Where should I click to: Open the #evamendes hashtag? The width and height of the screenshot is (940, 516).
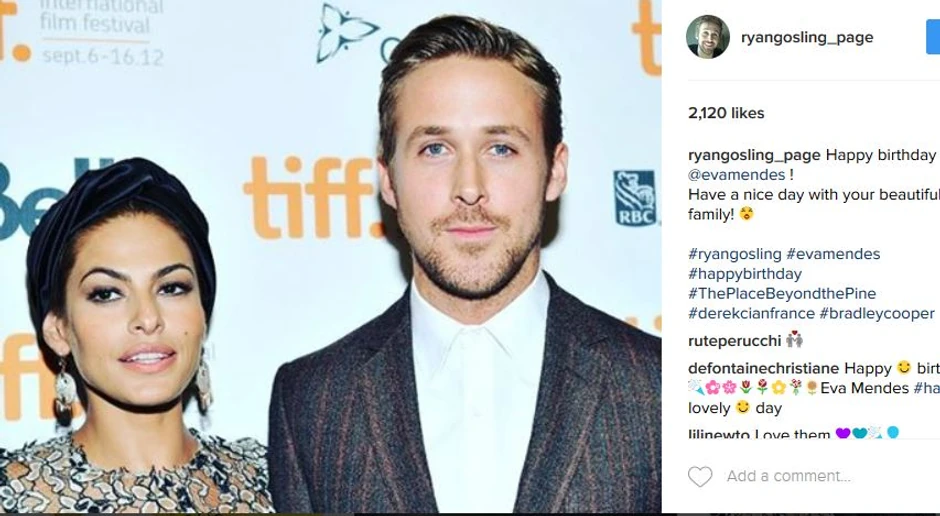click(x=833, y=254)
